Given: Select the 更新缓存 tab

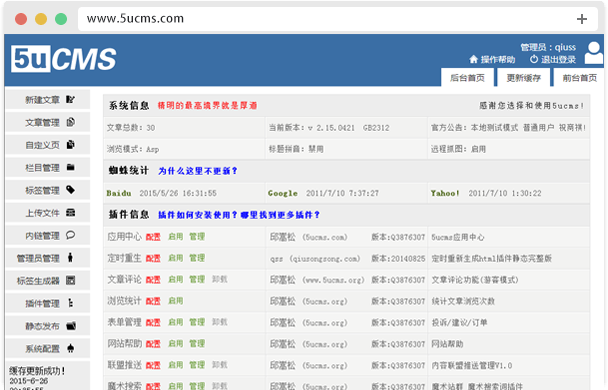Looking at the screenshot, I should (x=523, y=78).
